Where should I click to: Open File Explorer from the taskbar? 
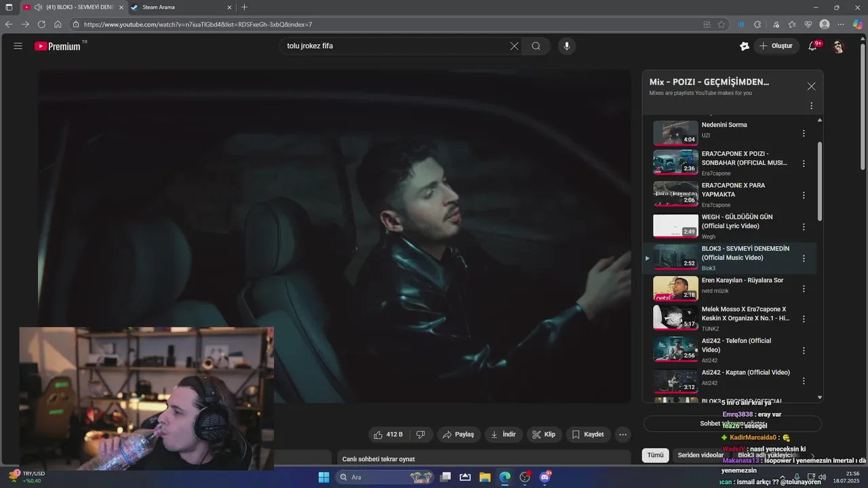(x=485, y=477)
